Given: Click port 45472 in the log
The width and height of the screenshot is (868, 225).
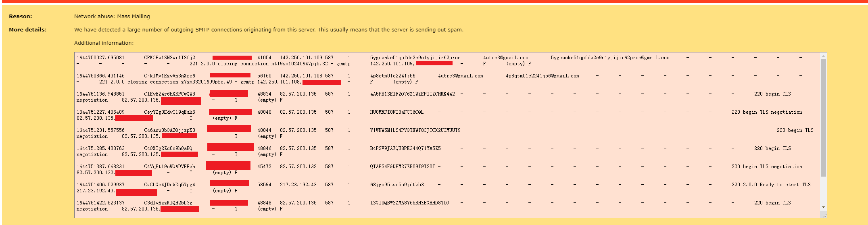Looking at the screenshot, I should tap(264, 167).
